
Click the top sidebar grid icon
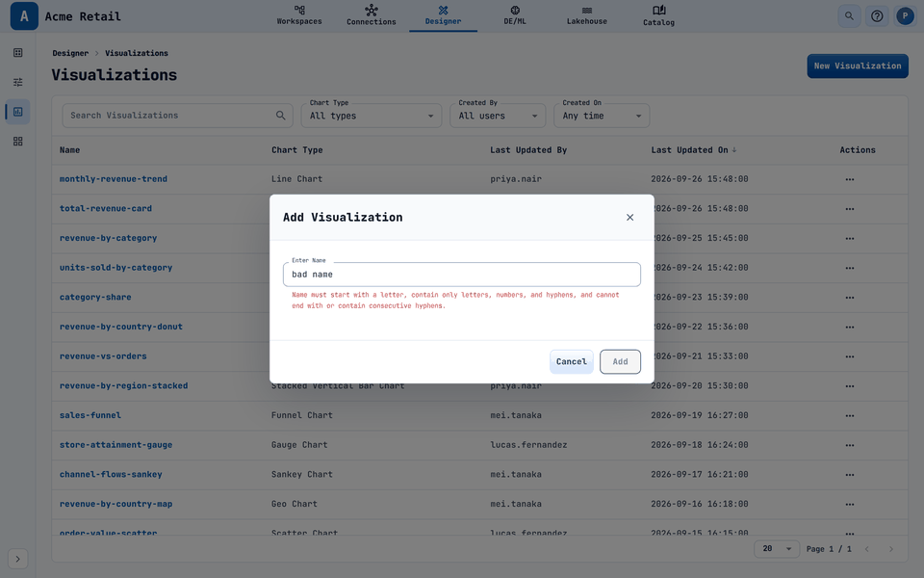[17, 52]
